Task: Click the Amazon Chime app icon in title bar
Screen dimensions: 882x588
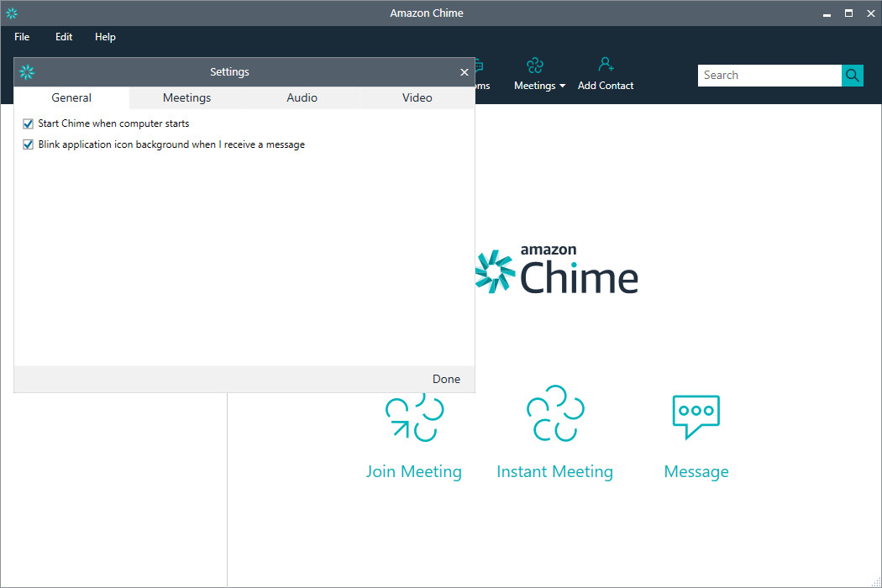Action: (11, 13)
